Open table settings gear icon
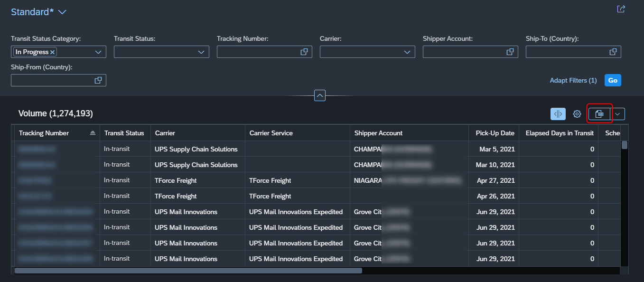The width and height of the screenshot is (644, 282). point(577,114)
